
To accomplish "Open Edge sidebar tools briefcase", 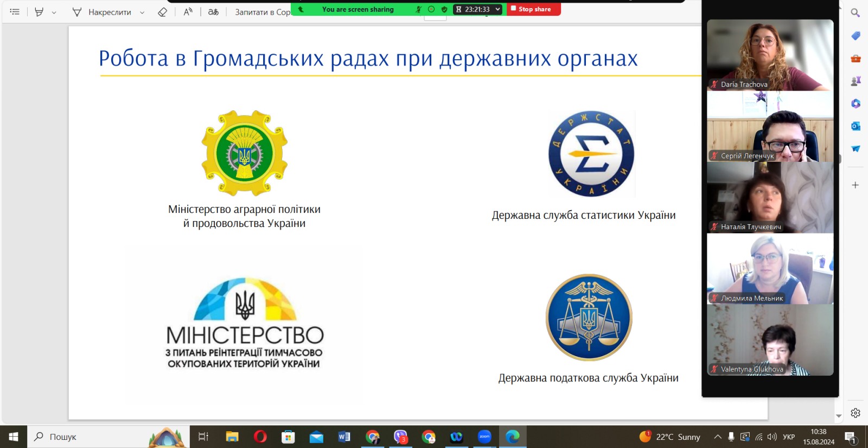I will coord(856,58).
